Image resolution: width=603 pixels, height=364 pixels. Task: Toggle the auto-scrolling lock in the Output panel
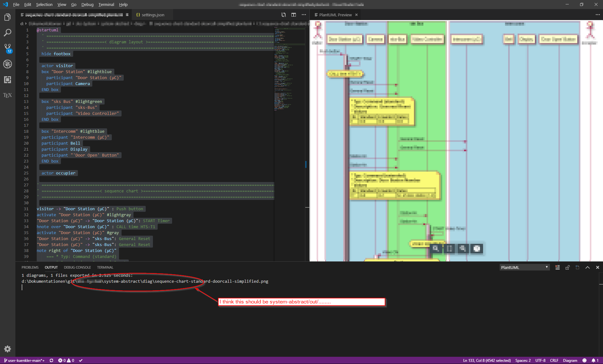(568, 267)
